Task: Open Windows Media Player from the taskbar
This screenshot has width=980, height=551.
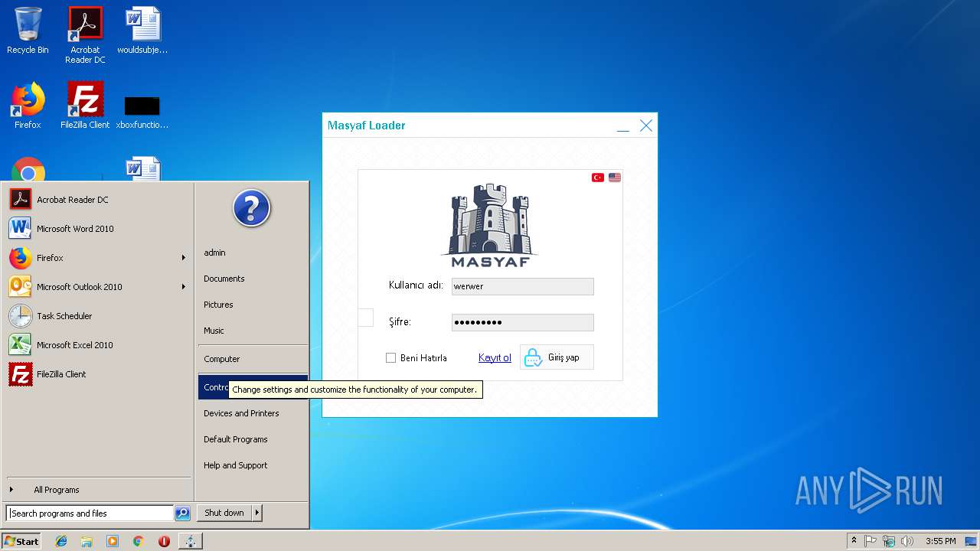Action: [113, 541]
